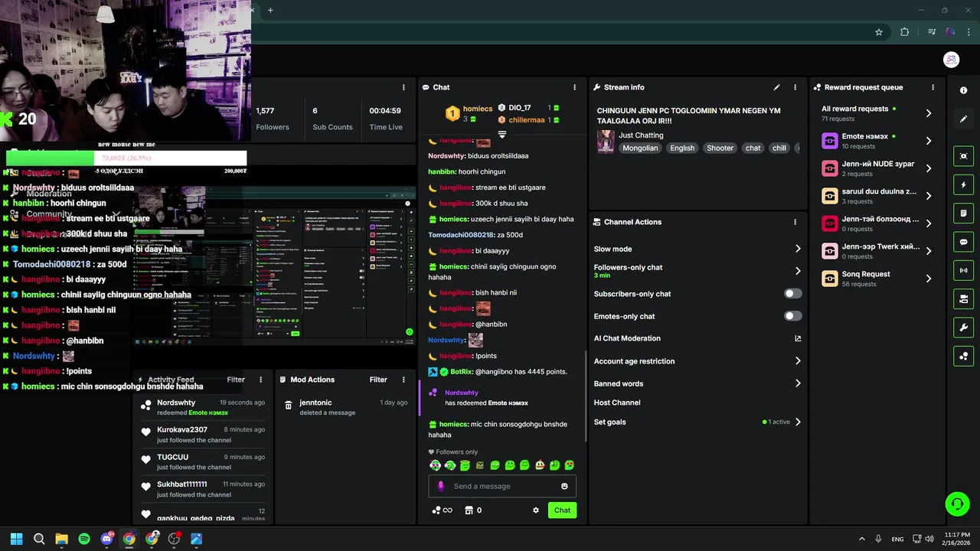Image resolution: width=980 pixels, height=551 pixels.
Task: Click the channel points icon in right sidebar
Action: pyautogui.click(x=963, y=356)
